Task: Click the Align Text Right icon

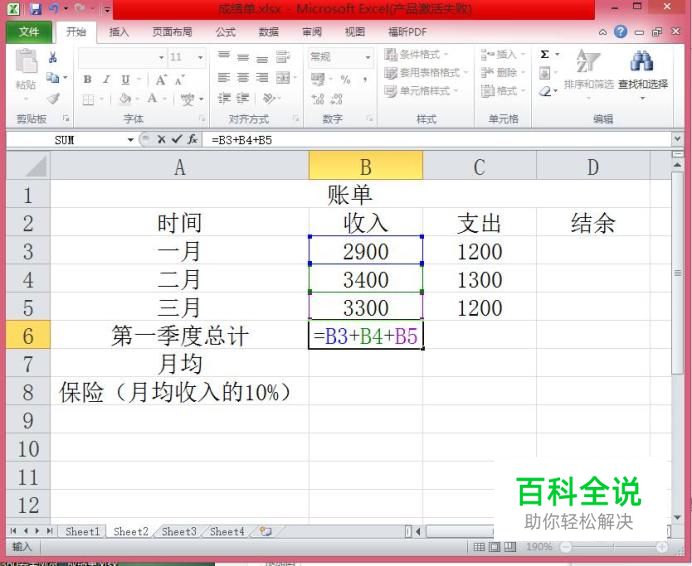Action: coord(262,78)
